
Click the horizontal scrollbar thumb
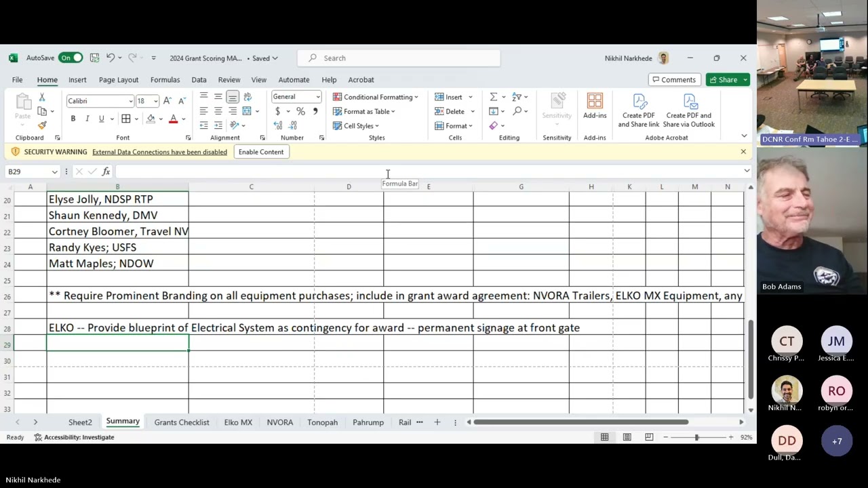(581, 422)
